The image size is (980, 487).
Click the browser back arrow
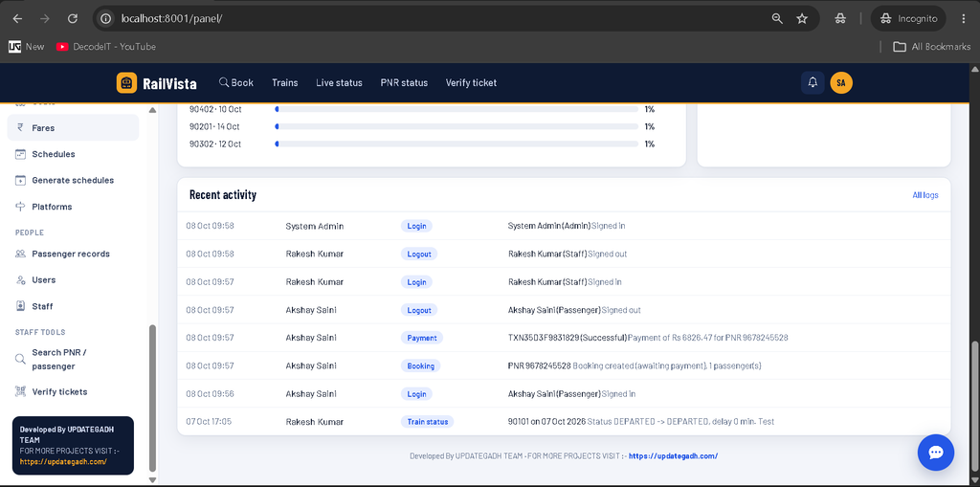click(x=17, y=19)
